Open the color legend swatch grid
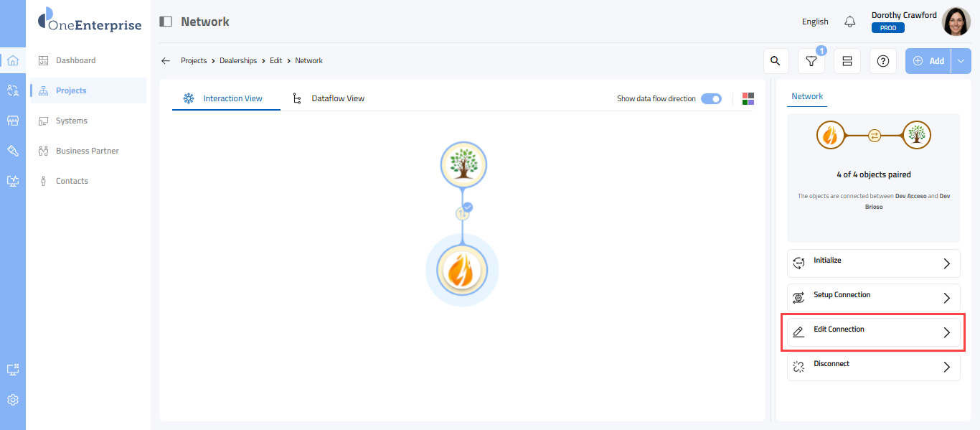This screenshot has height=430, width=980. coord(748,99)
